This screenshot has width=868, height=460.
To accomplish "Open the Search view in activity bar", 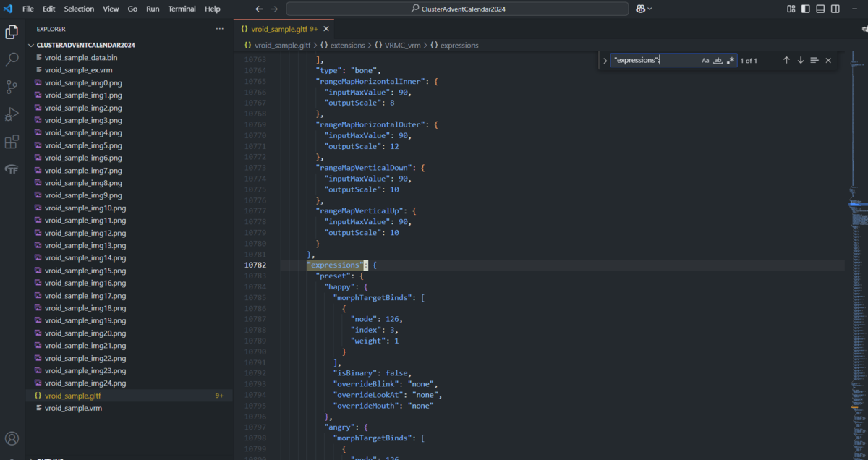I will pyautogui.click(x=12, y=59).
